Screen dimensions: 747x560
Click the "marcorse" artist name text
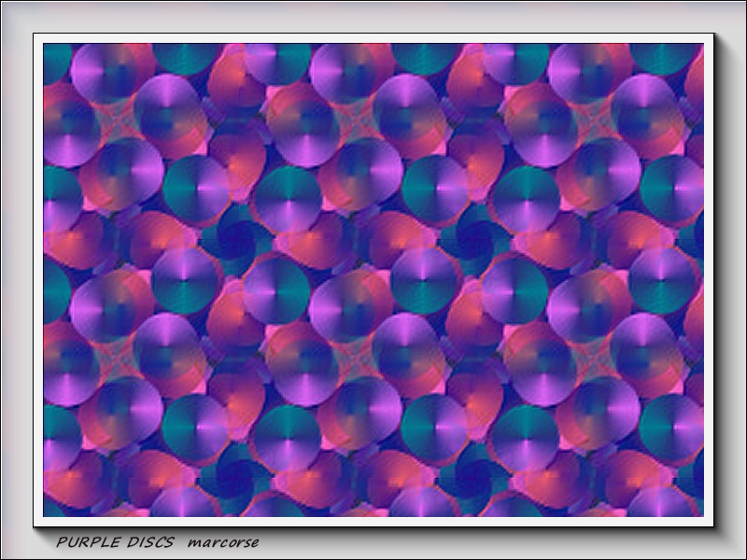222,541
